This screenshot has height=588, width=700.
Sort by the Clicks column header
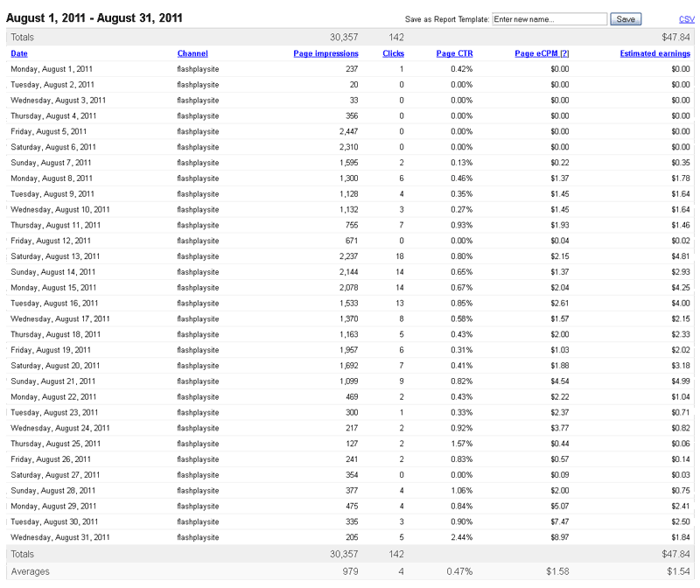click(x=393, y=53)
